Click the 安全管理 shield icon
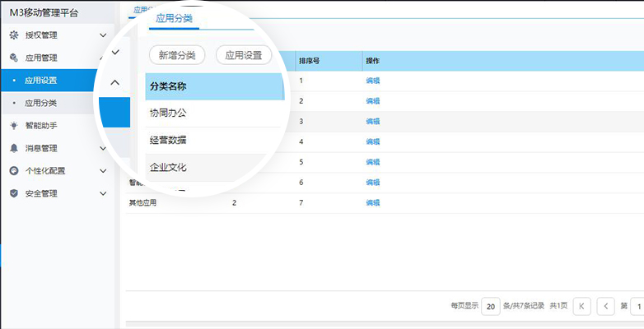644x329 pixels. (14, 193)
